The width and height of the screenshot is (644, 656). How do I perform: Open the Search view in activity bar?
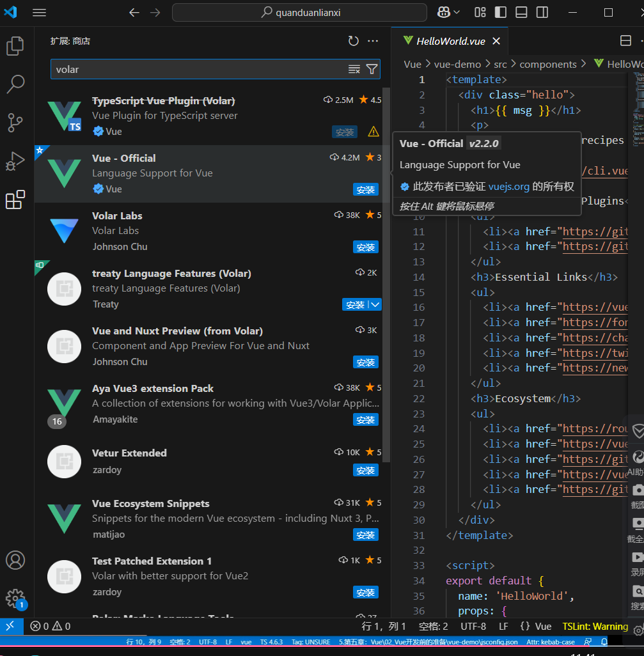coord(15,84)
